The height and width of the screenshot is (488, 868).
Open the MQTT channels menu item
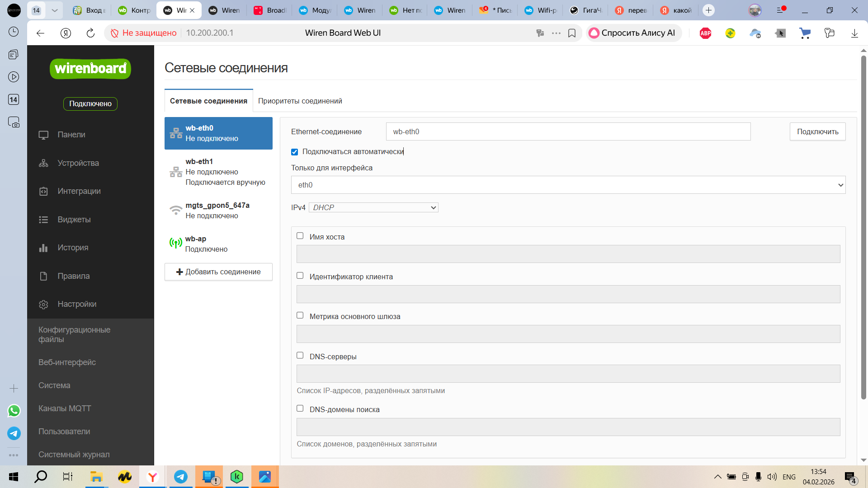coord(65,408)
